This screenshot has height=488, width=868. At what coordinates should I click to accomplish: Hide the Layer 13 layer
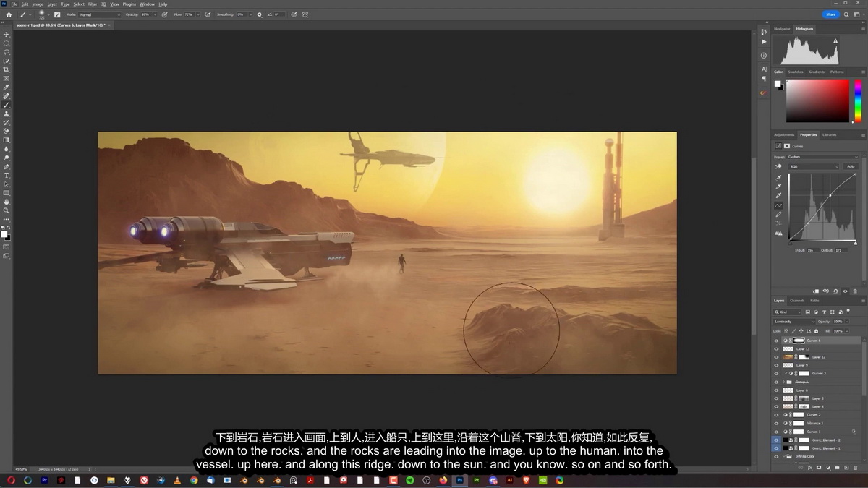(776, 349)
